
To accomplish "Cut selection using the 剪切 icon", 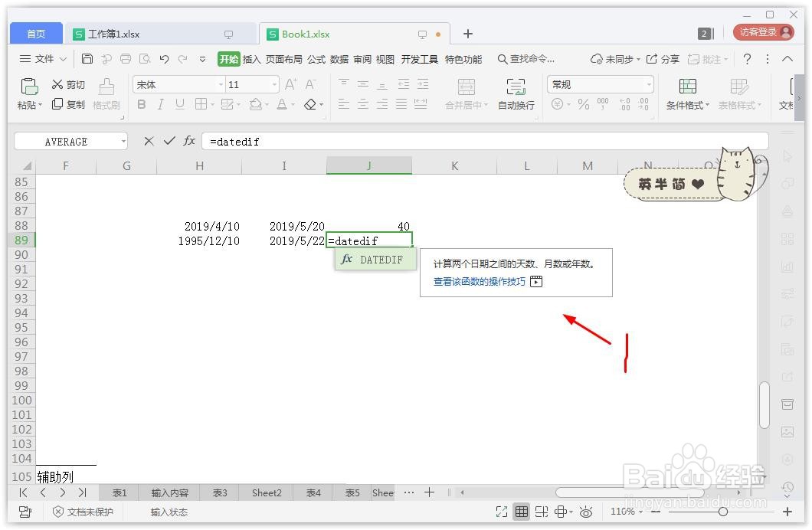I will click(57, 84).
